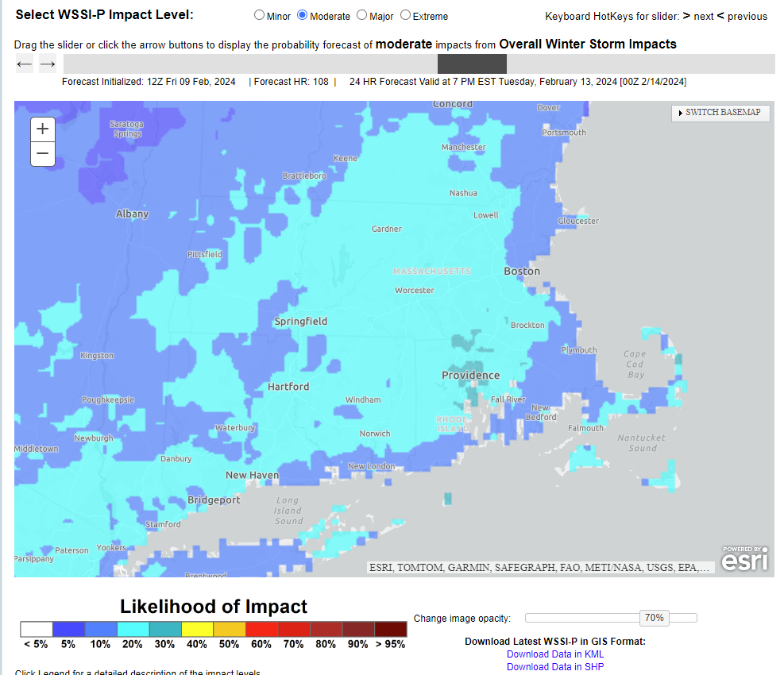Expand the map attribution ellipsis text
784x675 pixels.
[707, 568]
